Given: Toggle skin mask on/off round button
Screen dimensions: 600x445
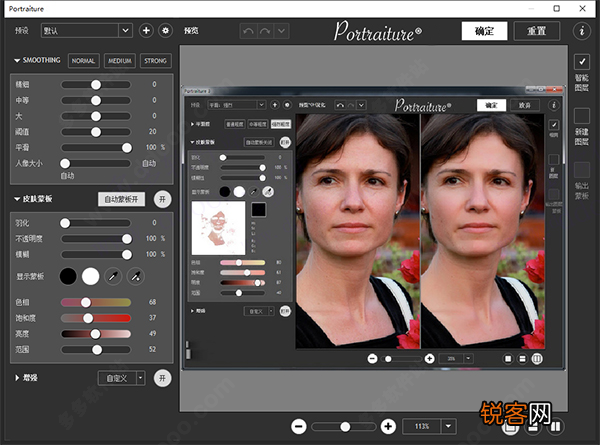Looking at the screenshot, I should pyautogui.click(x=162, y=199).
